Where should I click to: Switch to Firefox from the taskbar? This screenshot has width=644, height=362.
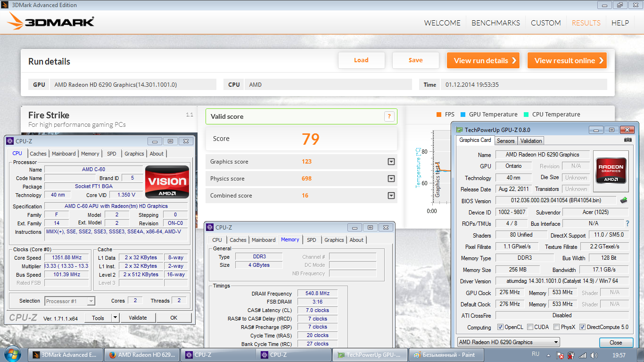142,355
